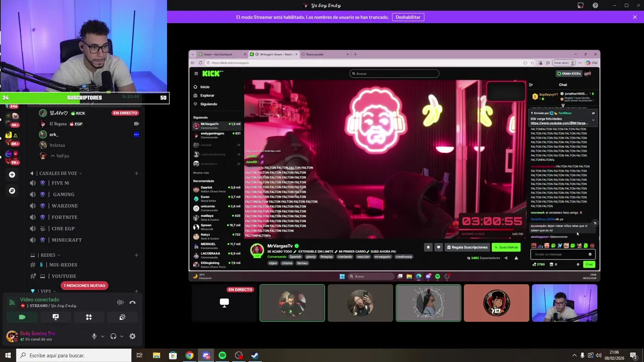Viewport: 644px width, 362px height.
Task: Open Discord user settings gear
Action: 132,336
